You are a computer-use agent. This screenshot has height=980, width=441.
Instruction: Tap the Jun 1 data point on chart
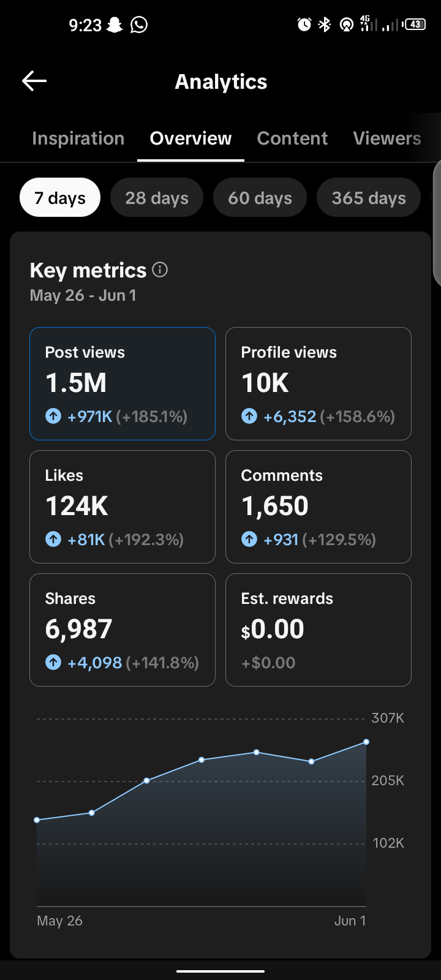(x=366, y=742)
